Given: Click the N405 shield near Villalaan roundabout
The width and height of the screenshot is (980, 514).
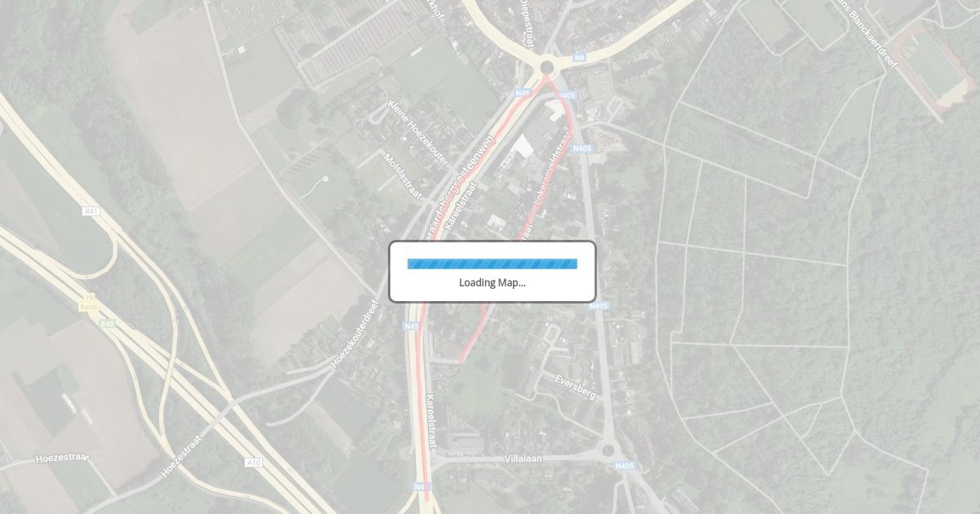Looking at the screenshot, I should [x=624, y=466].
